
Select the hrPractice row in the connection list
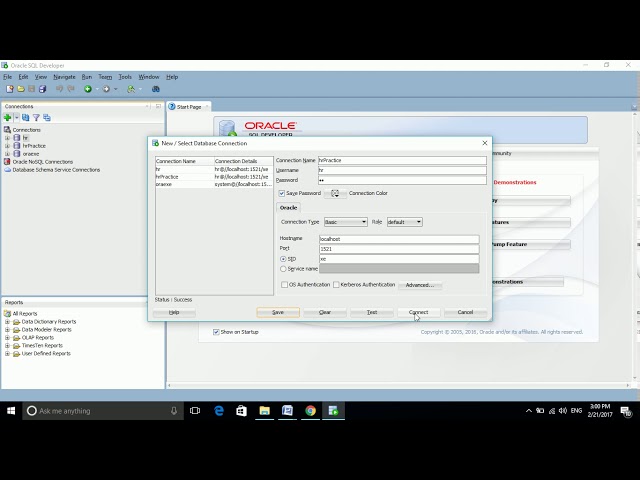click(x=214, y=177)
